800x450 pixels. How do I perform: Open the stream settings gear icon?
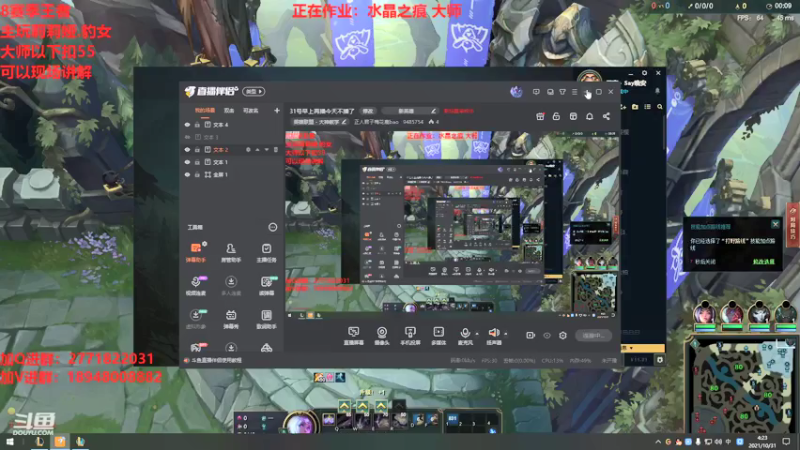563,335
